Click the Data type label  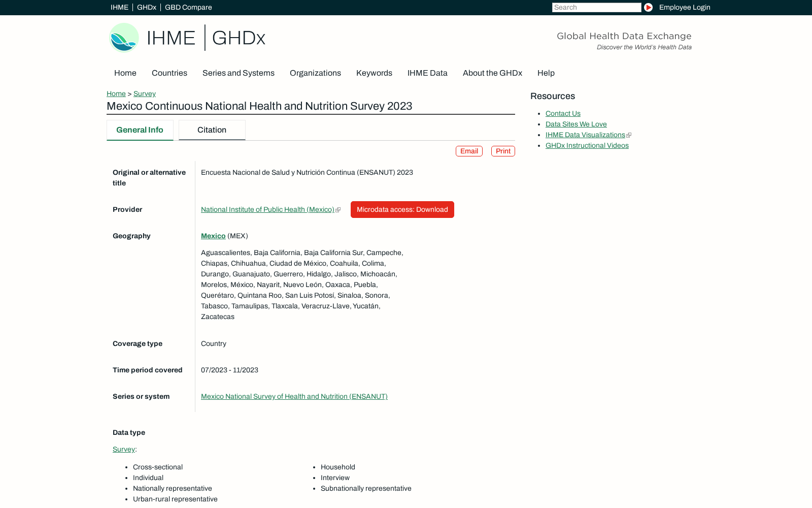click(x=129, y=432)
